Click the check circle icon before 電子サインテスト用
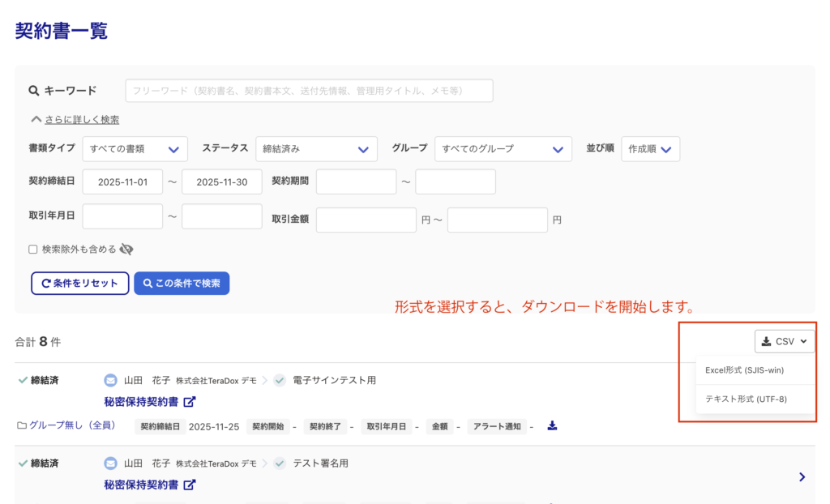Viewport: 830px width, 504px height. point(280,380)
